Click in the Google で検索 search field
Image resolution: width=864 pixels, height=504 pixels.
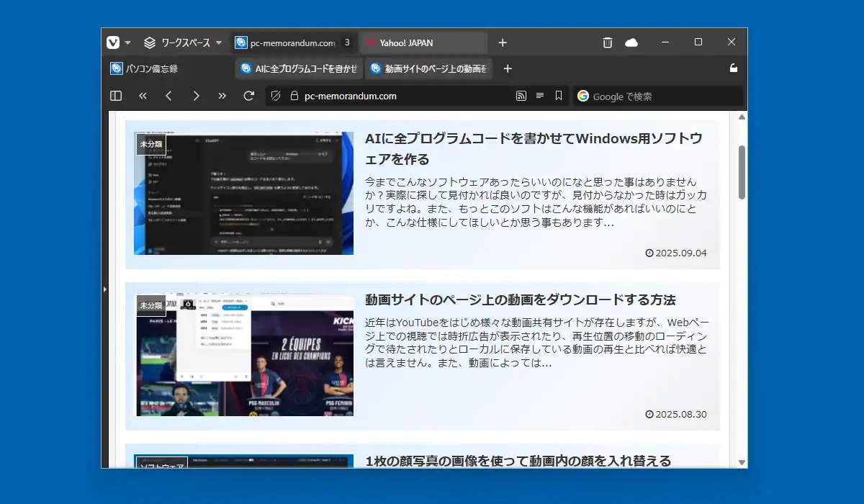click(658, 96)
